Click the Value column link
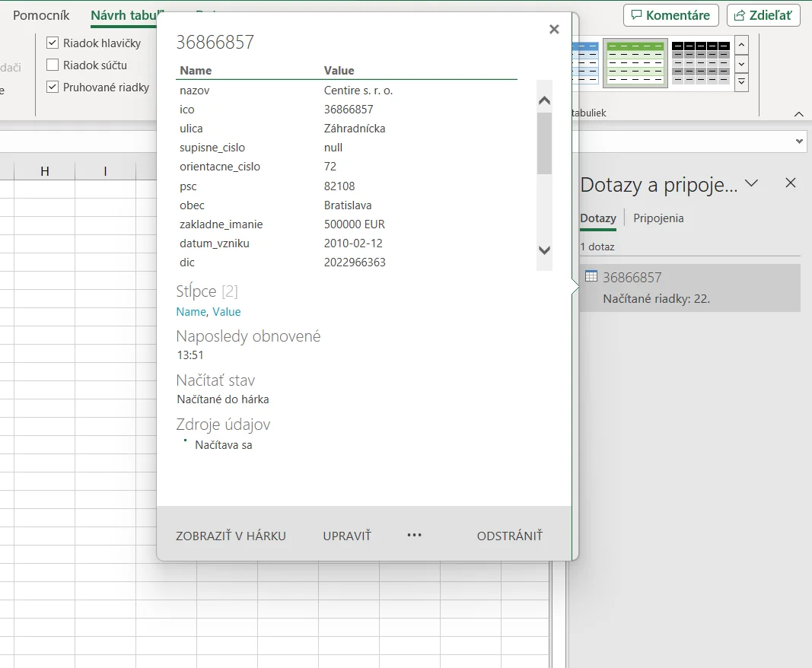 [x=227, y=312]
